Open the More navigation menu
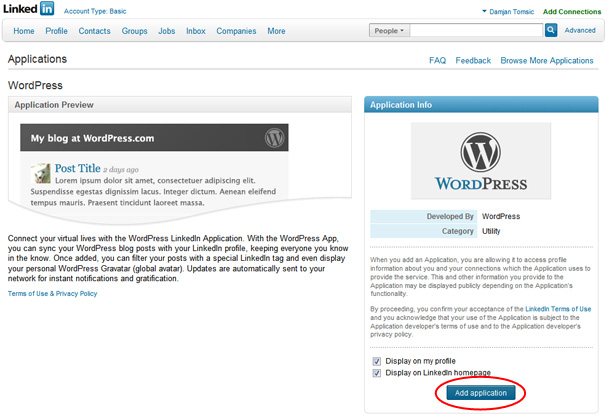 coord(276,31)
